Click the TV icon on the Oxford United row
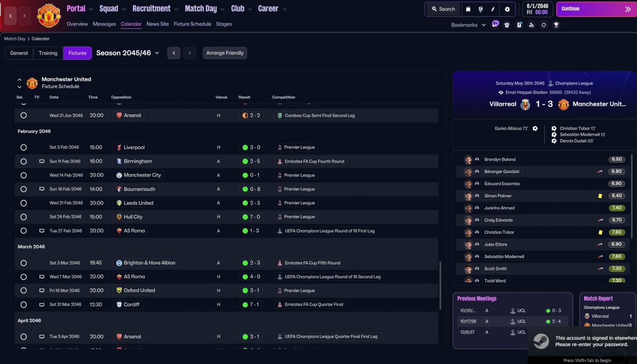The image size is (637, 364). click(42, 291)
